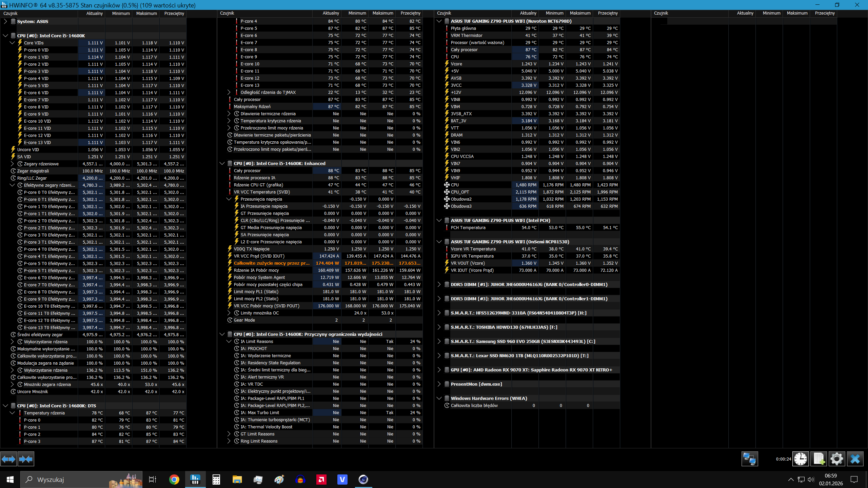Image resolution: width=868 pixels, height=488 pixels.
Task: Click the blue X close sensors button
Action: (x=855, y=459)
